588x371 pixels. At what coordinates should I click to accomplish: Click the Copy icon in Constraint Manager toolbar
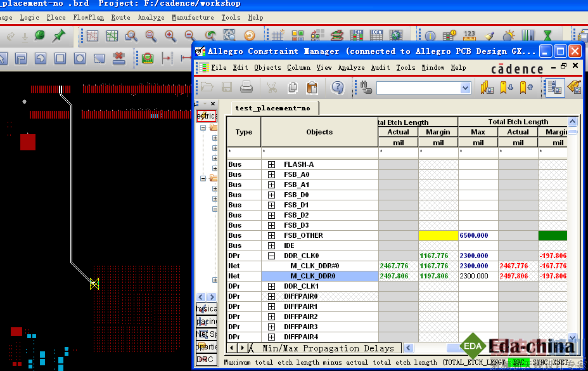coord(293,88)
